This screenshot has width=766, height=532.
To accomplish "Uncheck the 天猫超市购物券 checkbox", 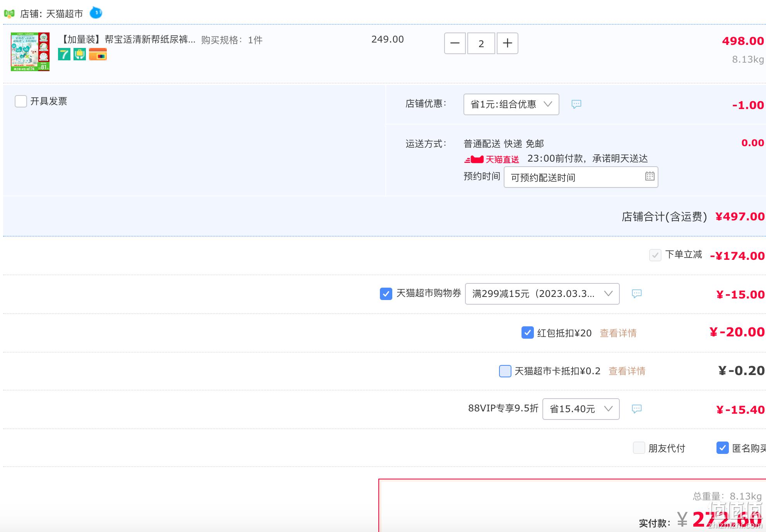I will pos(386,294).
